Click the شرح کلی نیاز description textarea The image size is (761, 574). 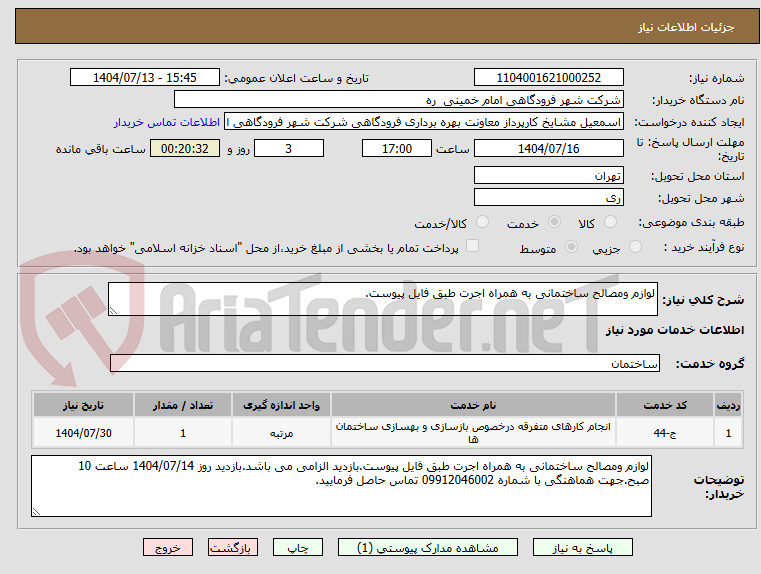point(382,299)
